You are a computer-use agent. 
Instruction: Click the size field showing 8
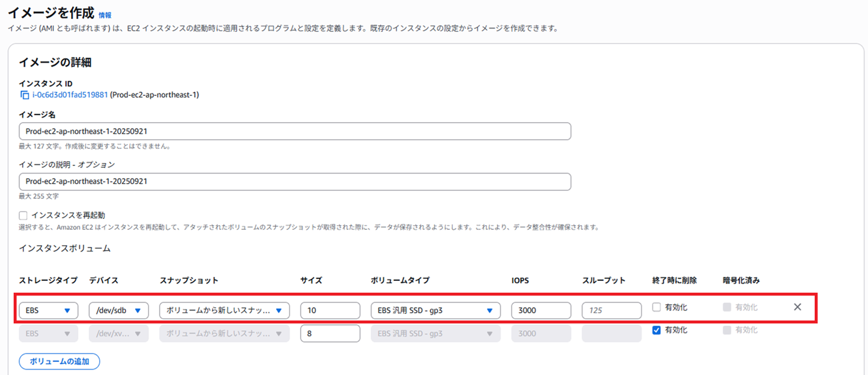[330, 334]
